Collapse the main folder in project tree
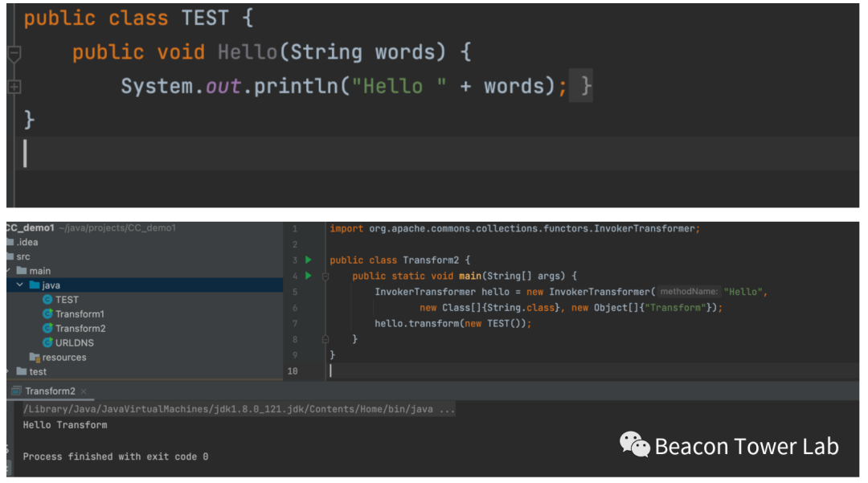The image size is (868, 483). pos(8,271)
